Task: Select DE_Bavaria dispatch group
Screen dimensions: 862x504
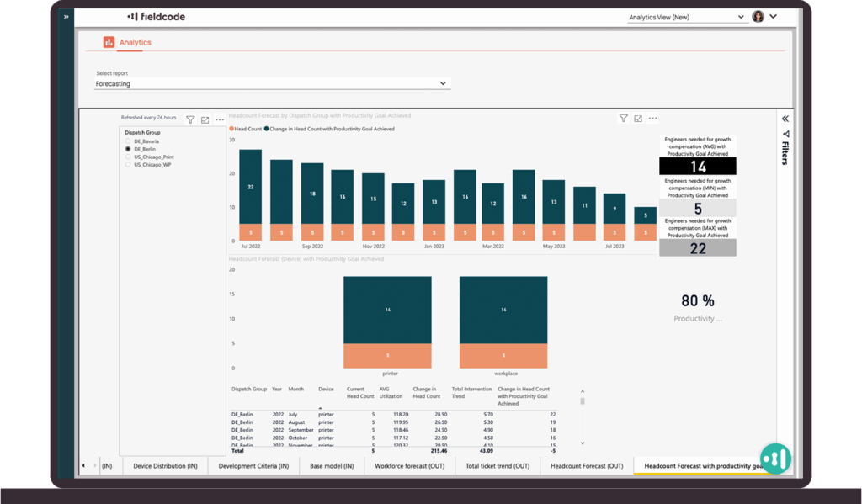Action: [x=128, y=141]
